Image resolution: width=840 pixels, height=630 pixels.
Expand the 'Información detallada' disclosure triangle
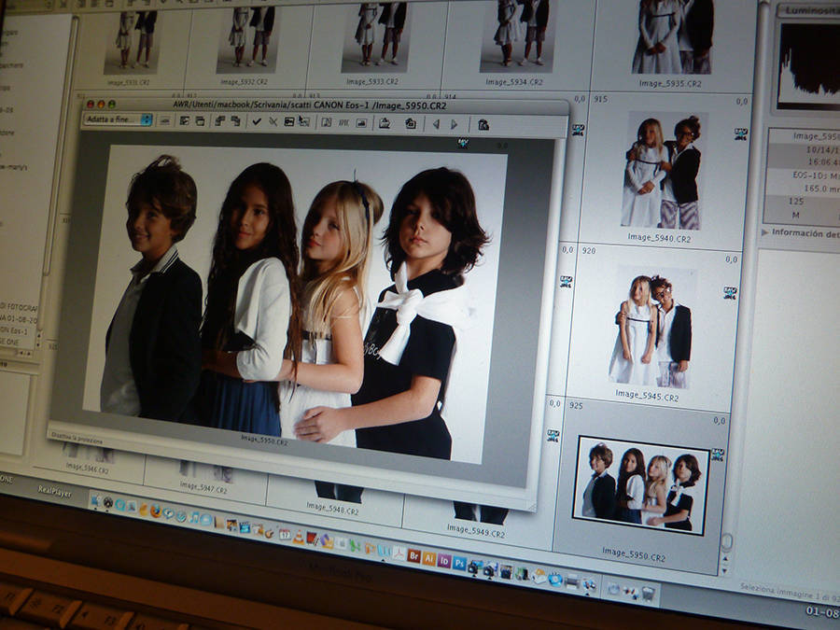[765, 232]
